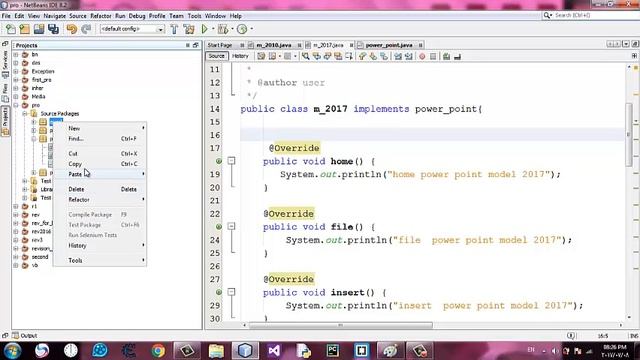Click the Last Edit icon in editor toolbar
Viewport: 640px width, 360px height.
[x=261, y=56]
